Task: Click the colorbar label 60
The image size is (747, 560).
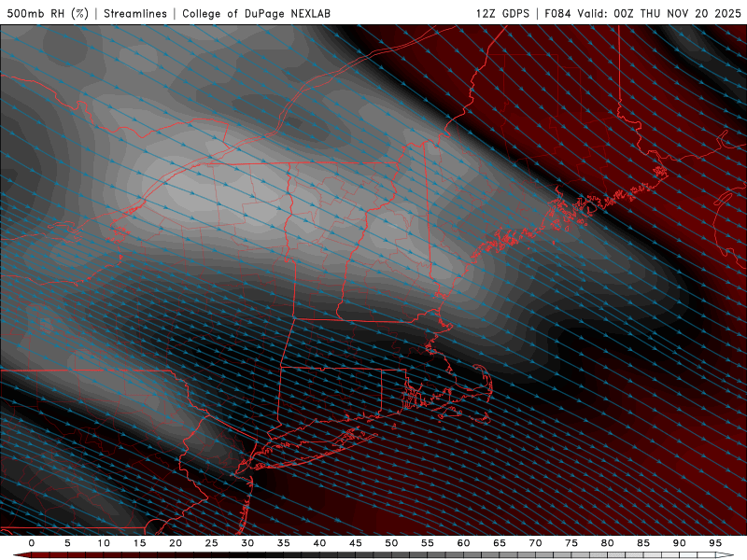Action: click(x=463, y=543)
